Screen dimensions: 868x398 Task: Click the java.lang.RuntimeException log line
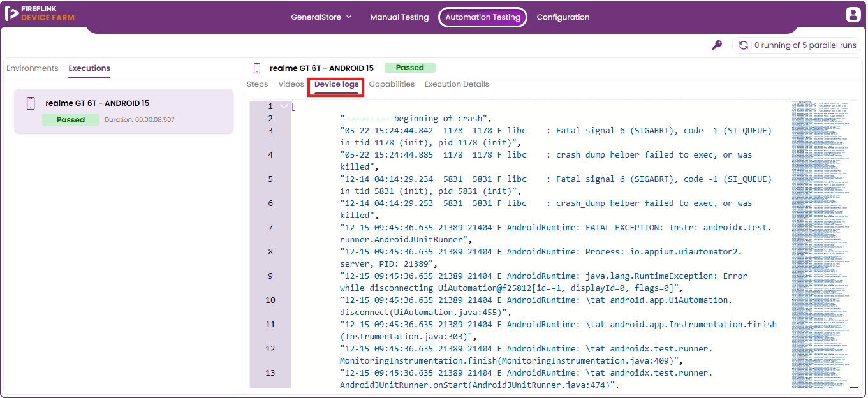click(x=543, y=282)
